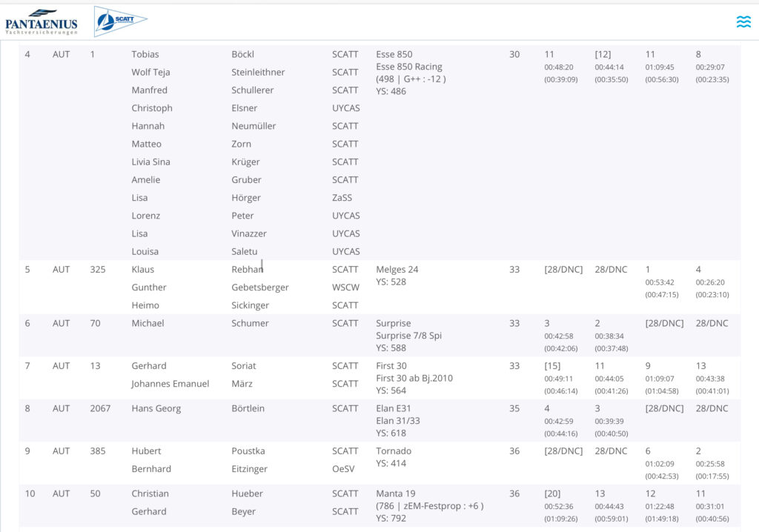The height and width of the screenshot is (532, 759).
Task: Click total points 30
Action: 514,54
